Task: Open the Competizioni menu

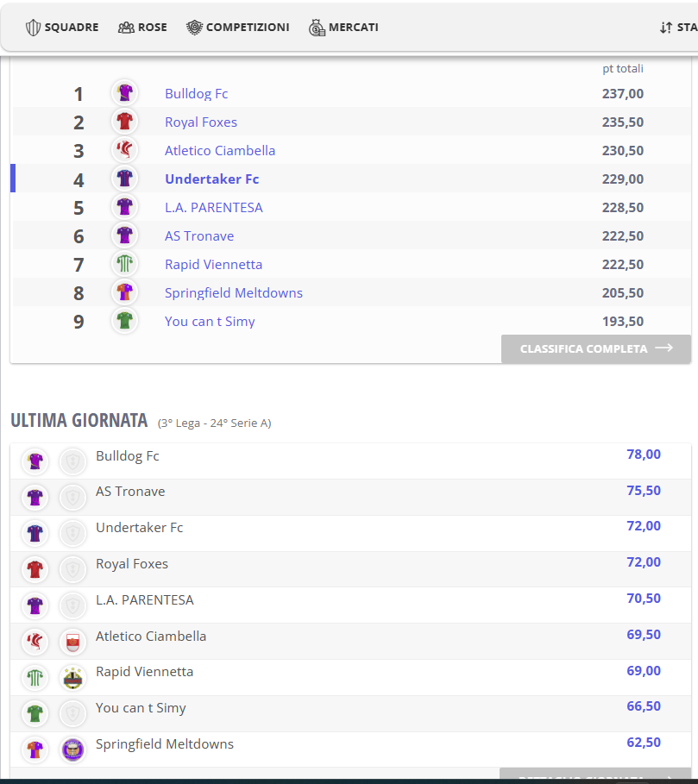Action: tap(238, 27)
